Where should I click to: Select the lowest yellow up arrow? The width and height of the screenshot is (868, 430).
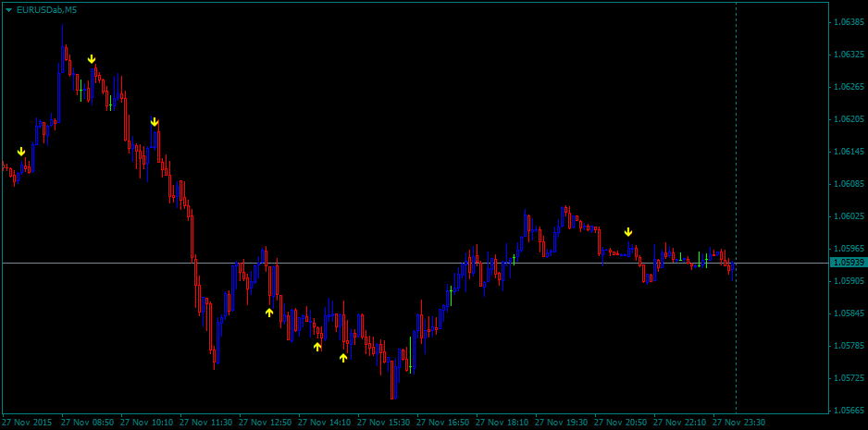pos(343,358)
